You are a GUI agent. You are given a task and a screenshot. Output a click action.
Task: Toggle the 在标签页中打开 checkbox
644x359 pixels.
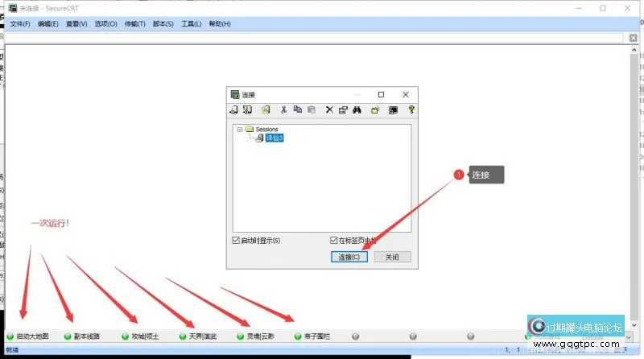pos(333,241)
